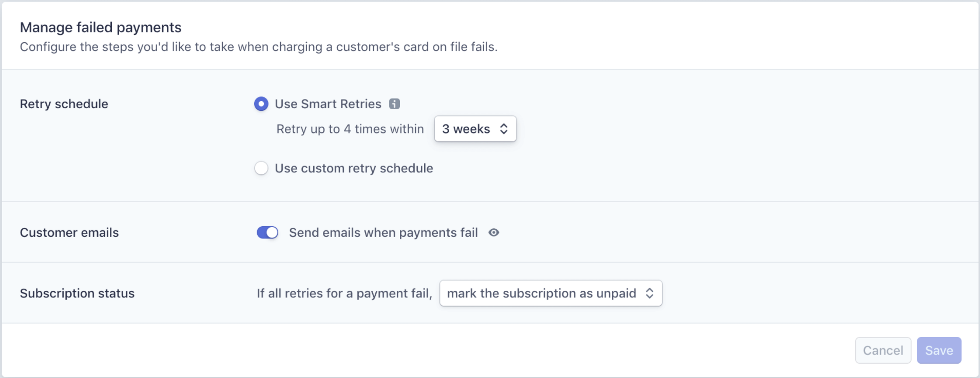This screenshot has height=378, width=980.
Task: Disable the Send emails when payments fail toggle
Action: [x=267, y=232]
